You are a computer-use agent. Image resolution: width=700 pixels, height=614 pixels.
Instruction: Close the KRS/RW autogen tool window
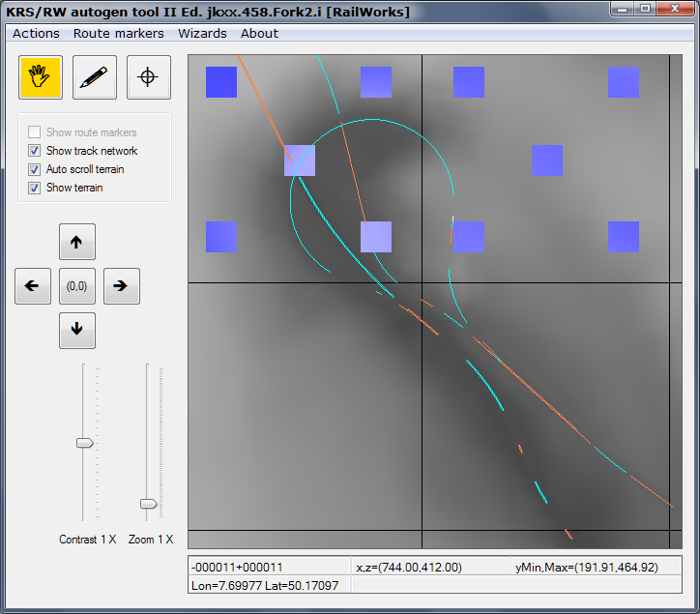[675, 9]
